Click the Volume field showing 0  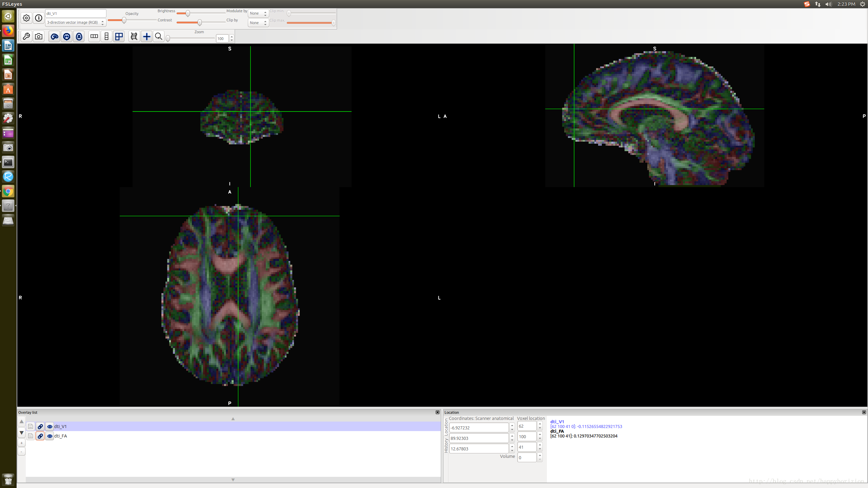[527, 457]
